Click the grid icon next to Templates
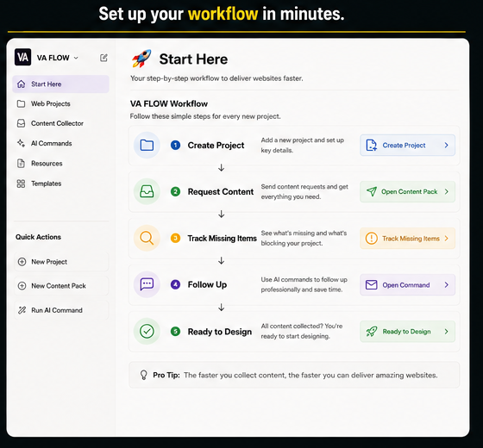Screen dimensions: 483x448 (x=21, y=184)
